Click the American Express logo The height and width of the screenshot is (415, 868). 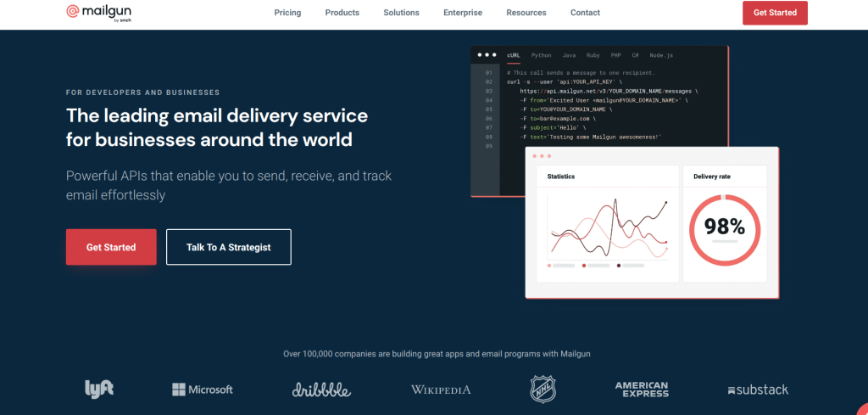643,390
